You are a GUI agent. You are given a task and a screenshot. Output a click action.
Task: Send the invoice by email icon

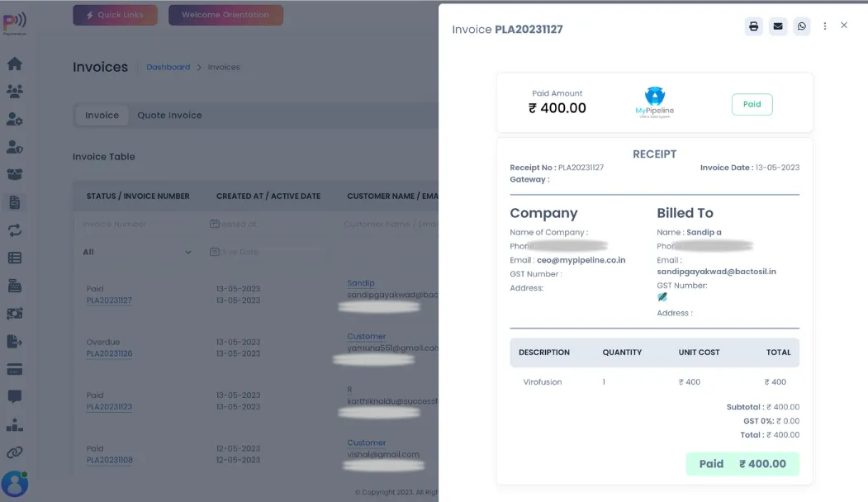point(778,26)
